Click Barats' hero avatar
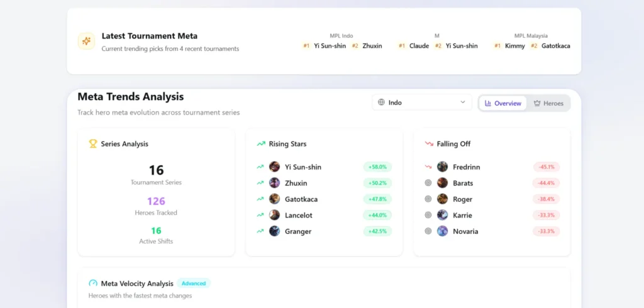Viewport: 644px width, 308px height. click(442, 183)
